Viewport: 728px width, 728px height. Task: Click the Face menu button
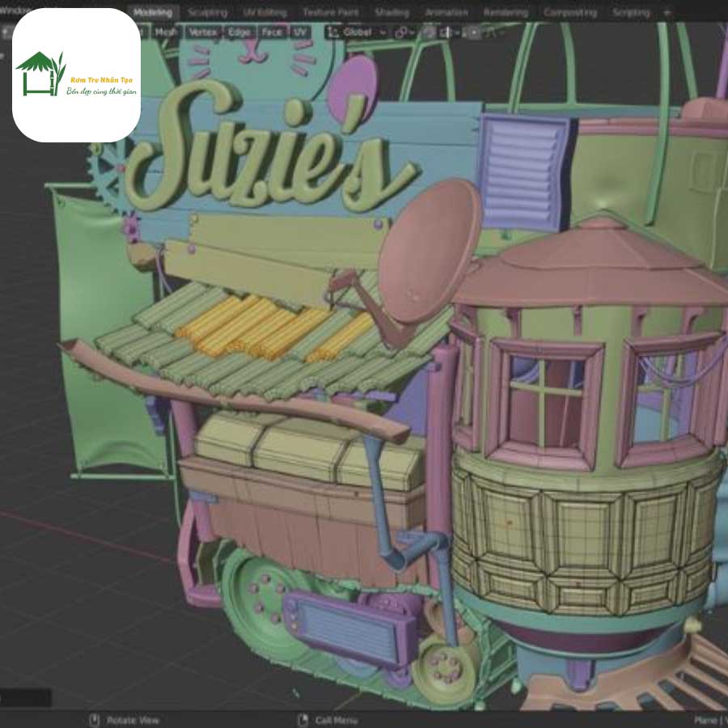coord(273,32)
